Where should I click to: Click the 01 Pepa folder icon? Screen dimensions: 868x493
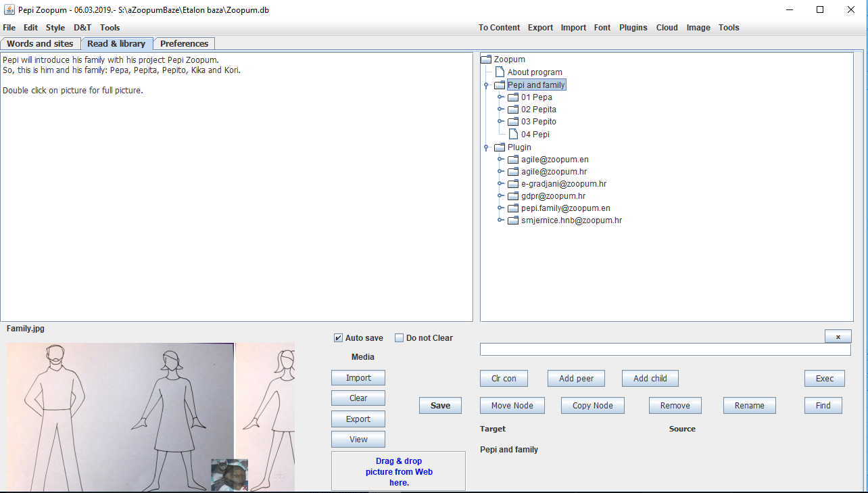click(x=513, y=97)
